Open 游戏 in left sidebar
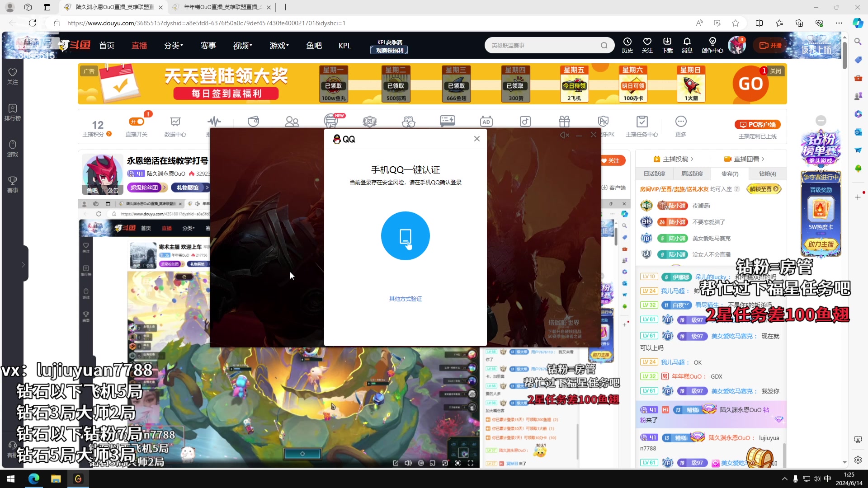The width and height of the screenshot is (868, 488). [13, 148]
